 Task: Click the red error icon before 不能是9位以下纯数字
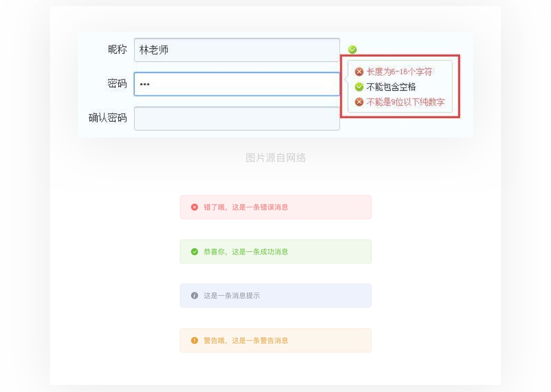[x=360, y=102]
